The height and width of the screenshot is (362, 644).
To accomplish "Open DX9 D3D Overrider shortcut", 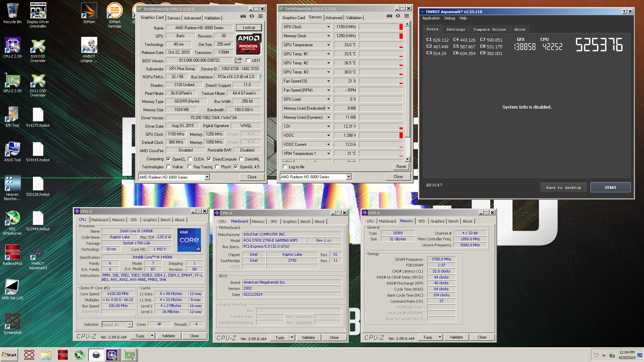I will (38, 50).
